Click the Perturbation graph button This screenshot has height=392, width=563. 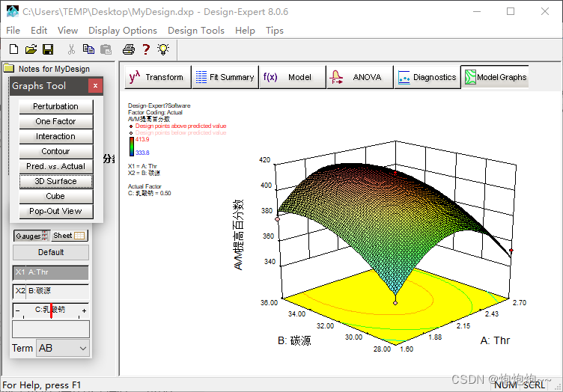pyautogui.click(x=55, y=106)
